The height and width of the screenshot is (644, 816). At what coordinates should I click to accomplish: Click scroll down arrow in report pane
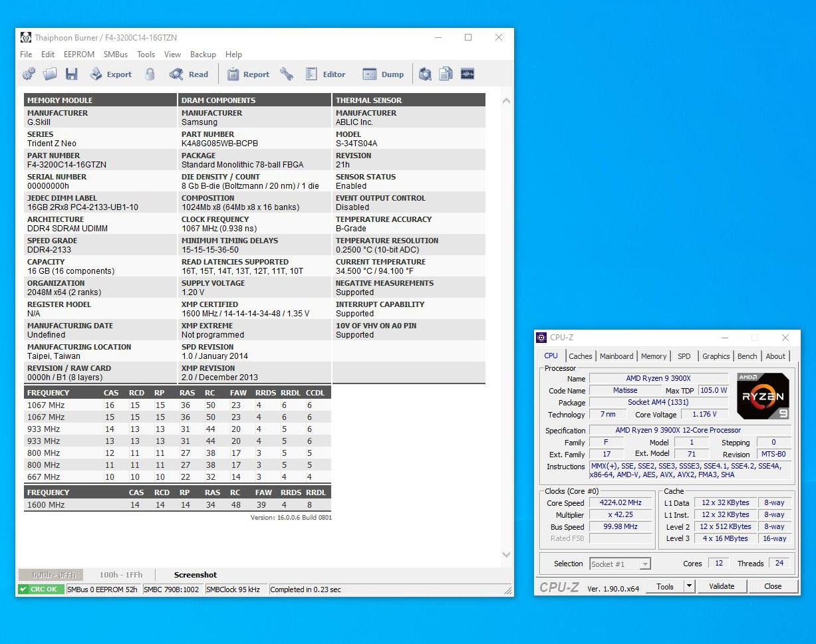coord(507,554)
